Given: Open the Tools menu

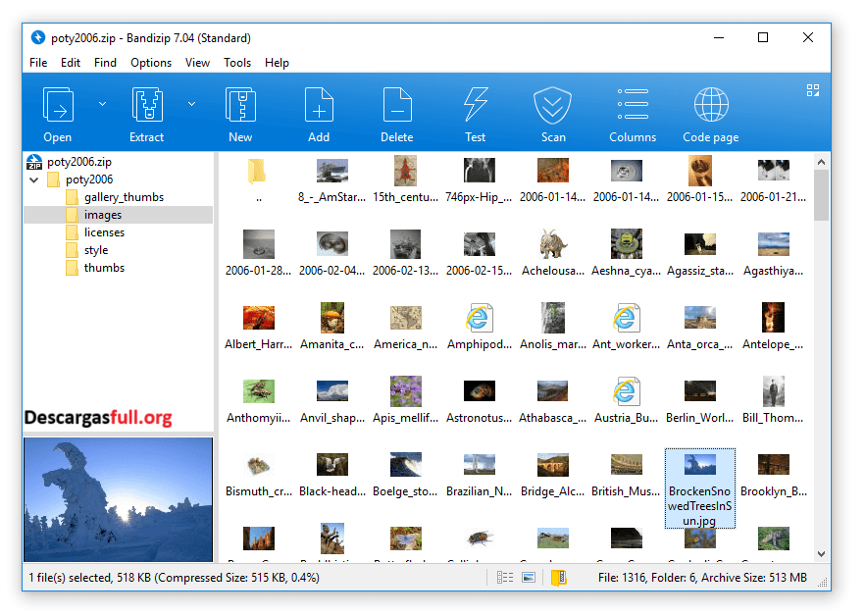Looking at the screenshot, I should click(x=237, y=63).
